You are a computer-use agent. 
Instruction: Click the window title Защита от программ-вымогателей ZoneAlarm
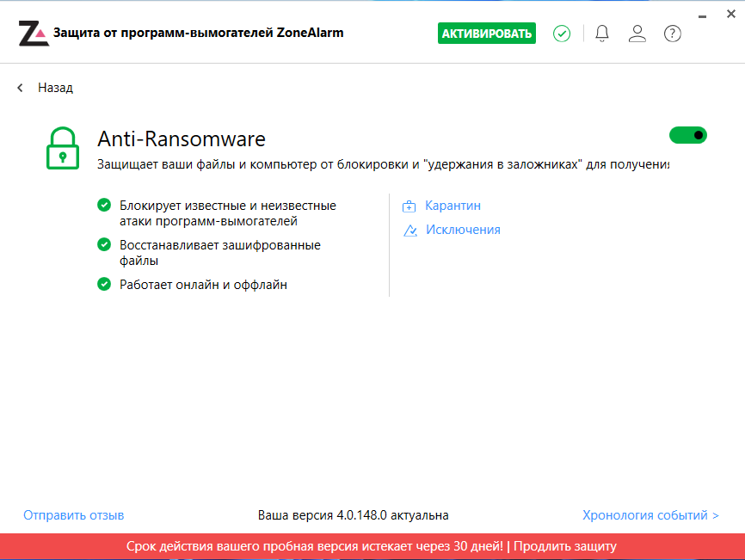pyautogui.click(x=198, y=33)
